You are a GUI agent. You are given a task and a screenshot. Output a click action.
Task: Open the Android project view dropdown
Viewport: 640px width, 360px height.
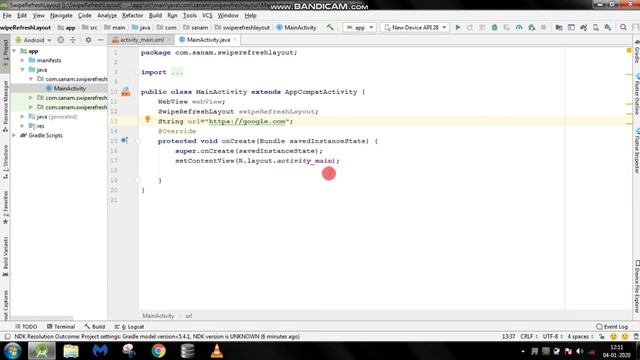point(33,40)
